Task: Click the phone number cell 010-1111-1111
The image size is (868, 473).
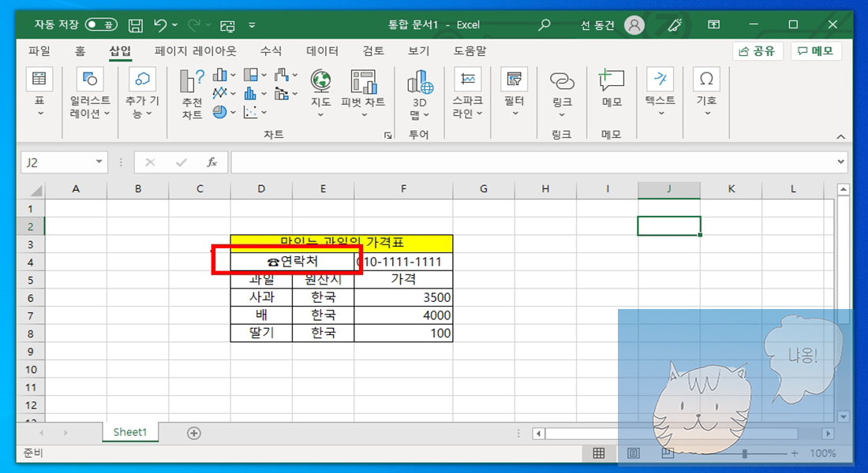Action: [x=403, y=262]
